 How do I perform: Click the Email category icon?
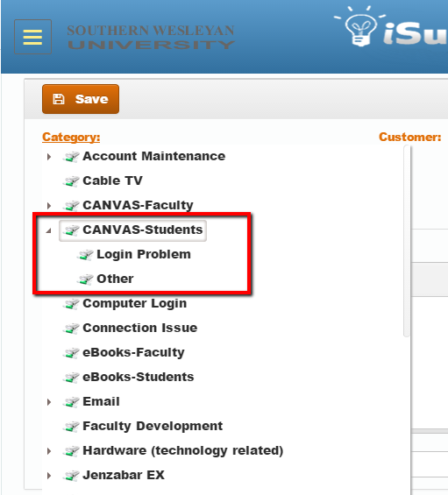point(71,402)
